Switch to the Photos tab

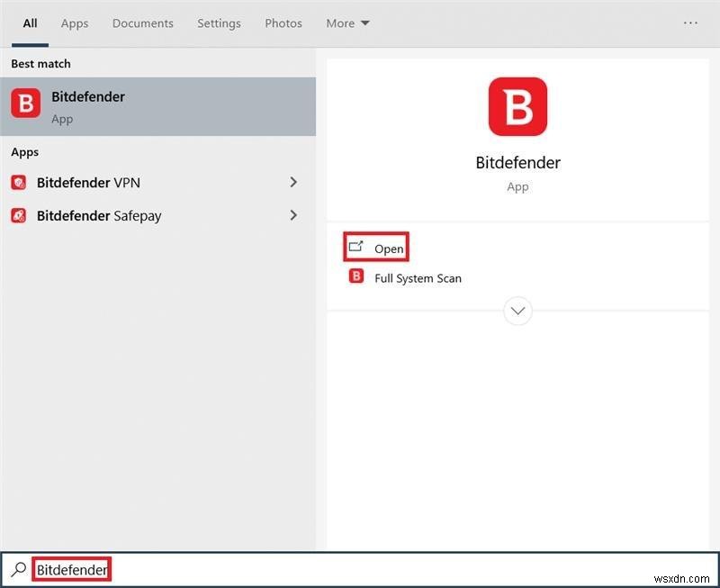tap(283, 23)
